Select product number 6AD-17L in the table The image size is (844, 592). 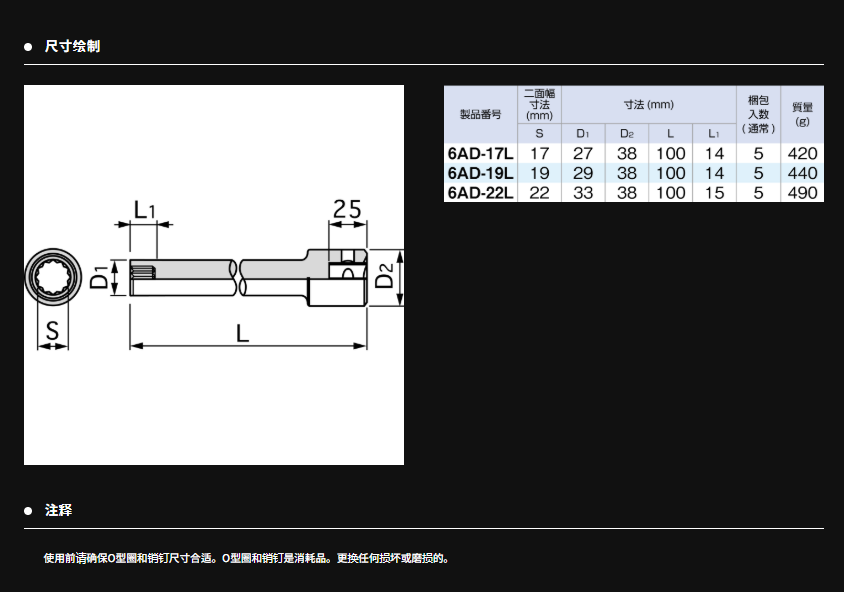[x=480, y=154]
